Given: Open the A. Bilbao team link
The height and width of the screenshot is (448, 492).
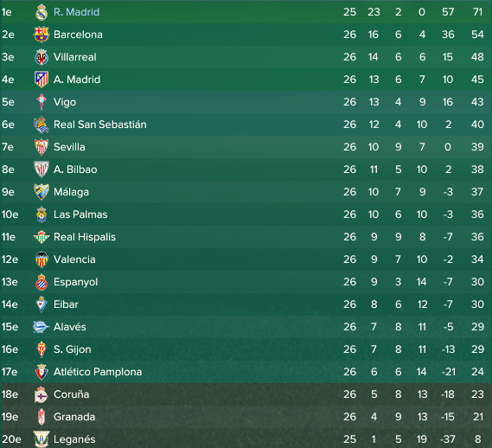Looking at the screenshot, I should point(75,170).
